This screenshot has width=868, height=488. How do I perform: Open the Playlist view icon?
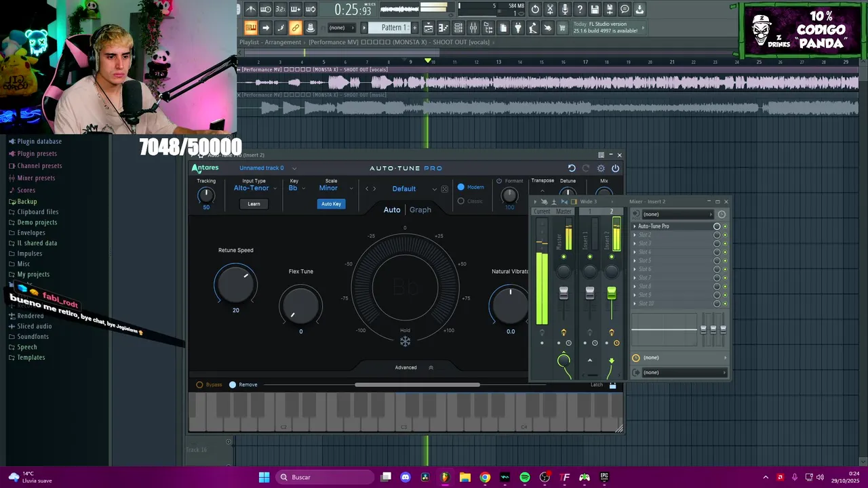click(x=429, y=28)
